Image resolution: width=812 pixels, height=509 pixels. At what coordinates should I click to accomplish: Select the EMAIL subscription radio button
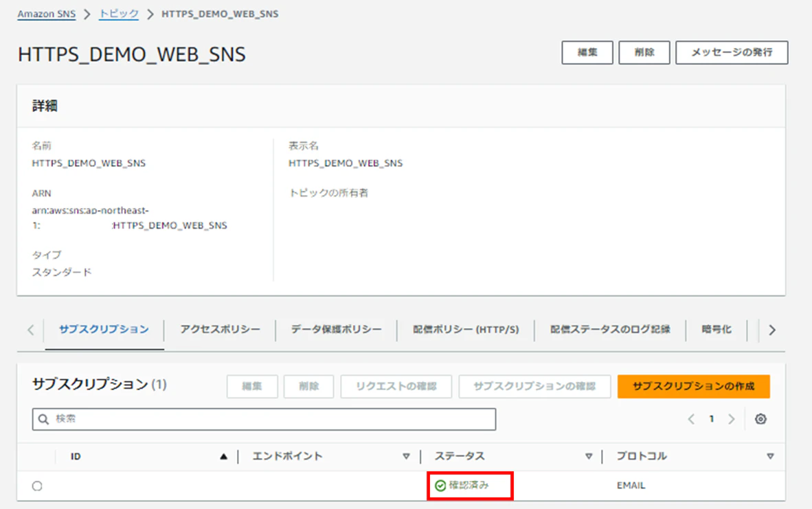click(x=37, y=486)
